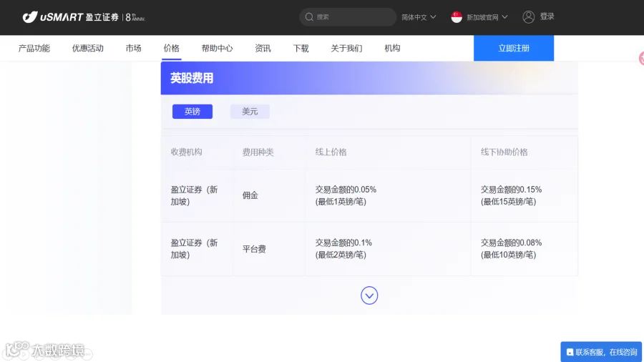Open the 优惠活动 menu
Screen dimensions: 644x362
click(x=88, y=48)
